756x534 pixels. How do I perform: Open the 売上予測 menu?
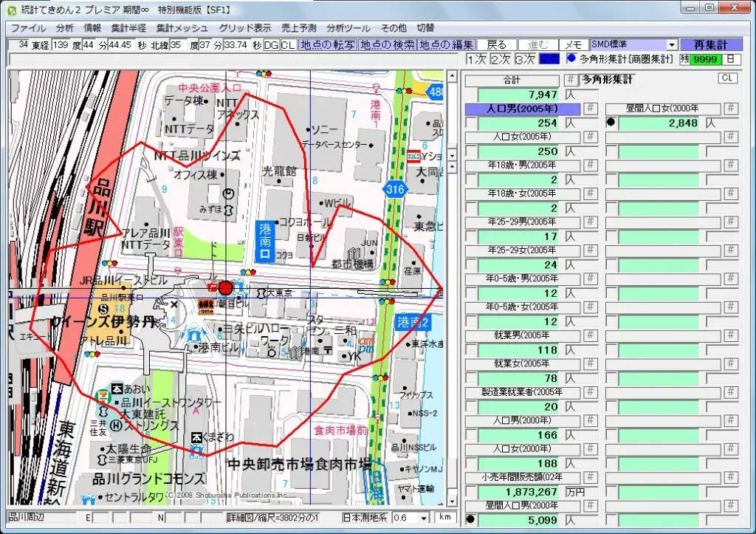pyautogui.click(x=298, y=28)
